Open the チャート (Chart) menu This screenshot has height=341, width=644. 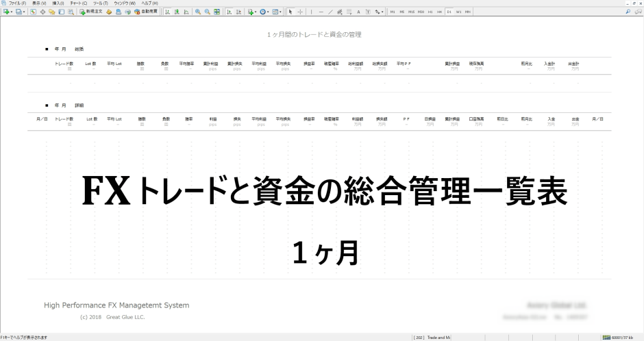79,3
